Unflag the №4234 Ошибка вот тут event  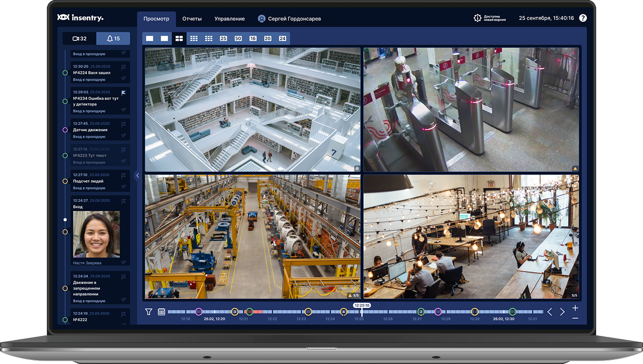click(x=124, y=92)
